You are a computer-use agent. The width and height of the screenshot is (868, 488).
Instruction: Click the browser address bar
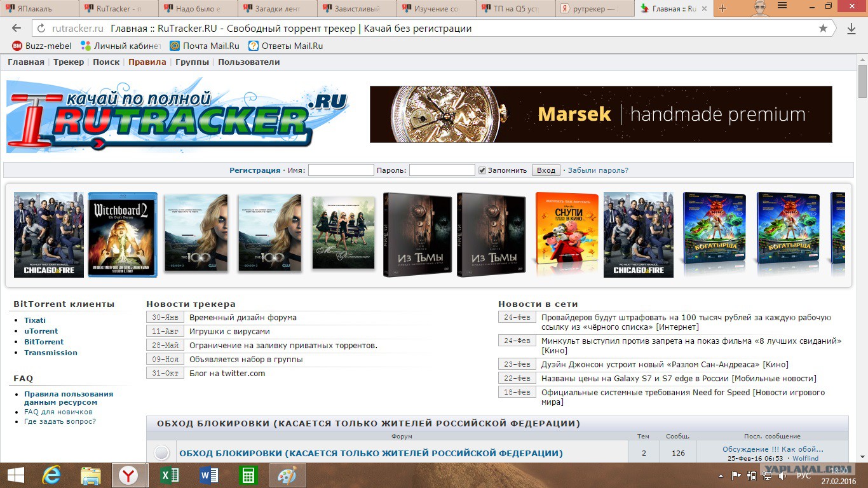tap(432, 29)
